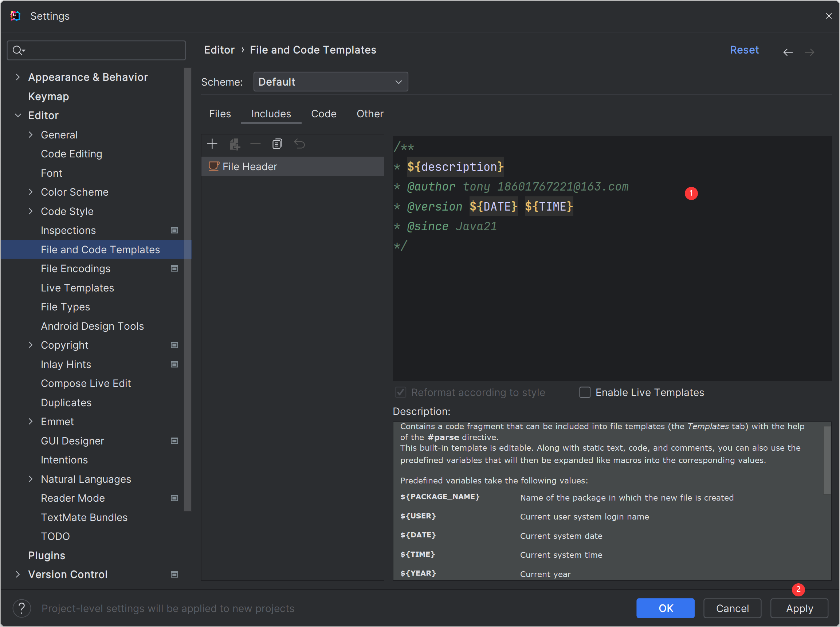The image size is (840, 627).
Task: Switch to the Code tab
Action: point(323,114)
